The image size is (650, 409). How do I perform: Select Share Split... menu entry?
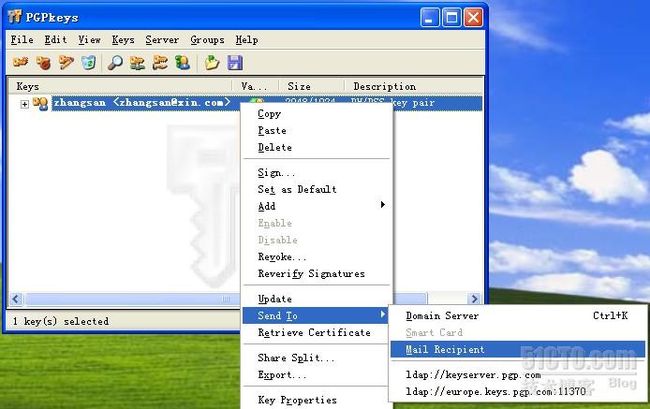(317, 358)
